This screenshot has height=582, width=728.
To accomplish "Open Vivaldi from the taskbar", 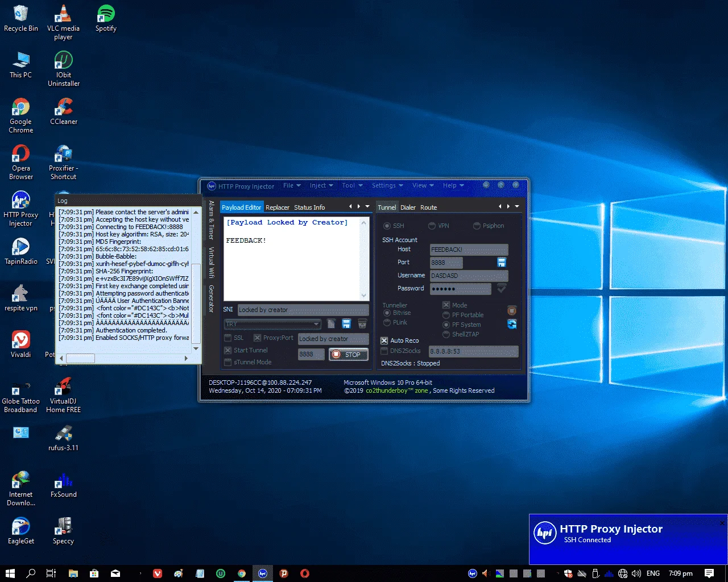I will 158,573.
